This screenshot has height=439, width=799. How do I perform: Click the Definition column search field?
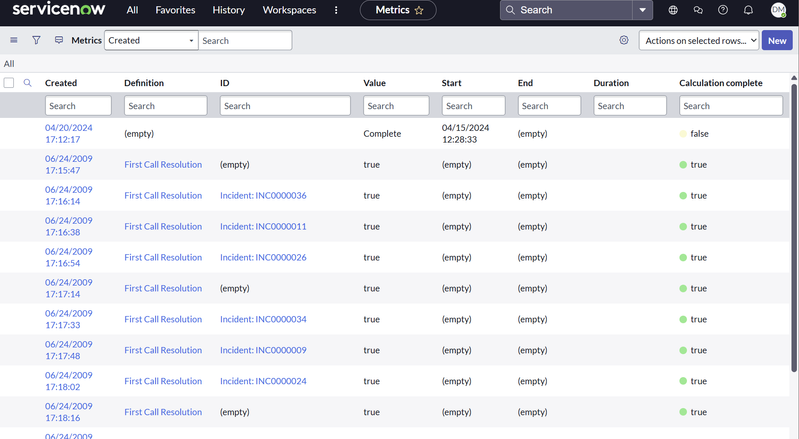(x=166, y=105)
